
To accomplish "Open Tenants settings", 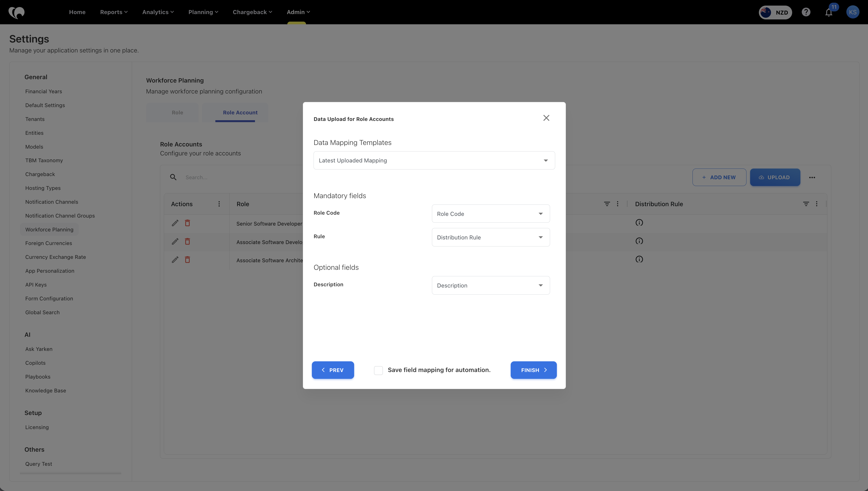I will point(35,119).
